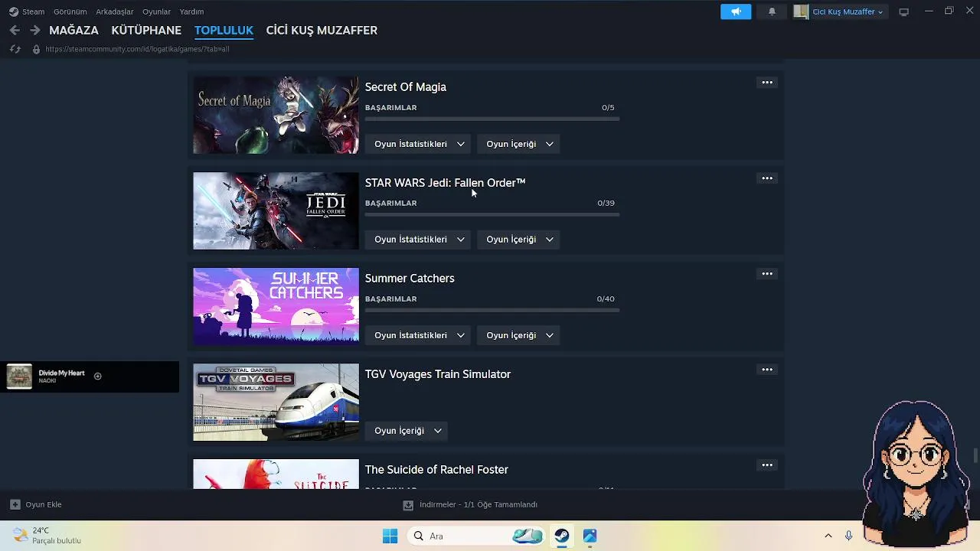Switch to Big Picture monitor icon
The height and width of the screenshot is (551, 980).
point(903,11)
